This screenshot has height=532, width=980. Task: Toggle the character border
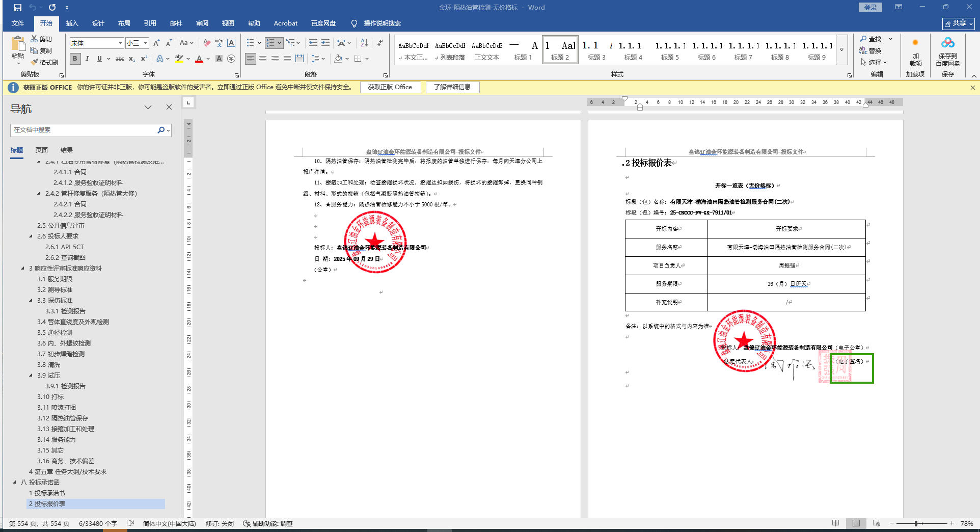231,43
